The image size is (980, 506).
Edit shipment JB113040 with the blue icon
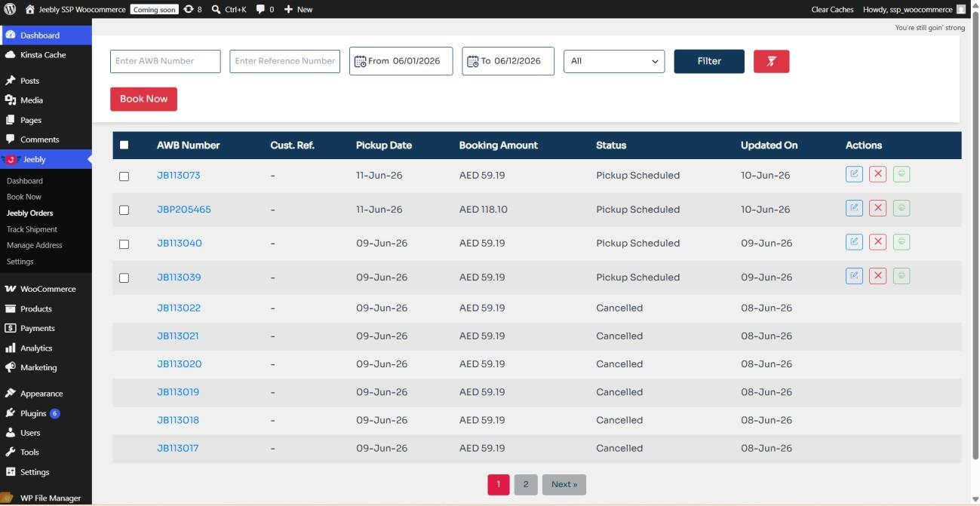[854, 241]
